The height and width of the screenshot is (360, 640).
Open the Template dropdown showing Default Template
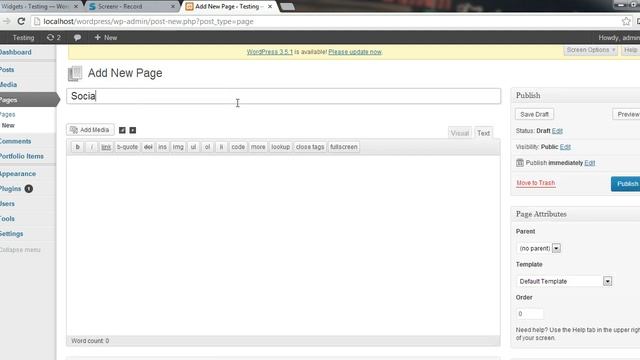point(564,281)
